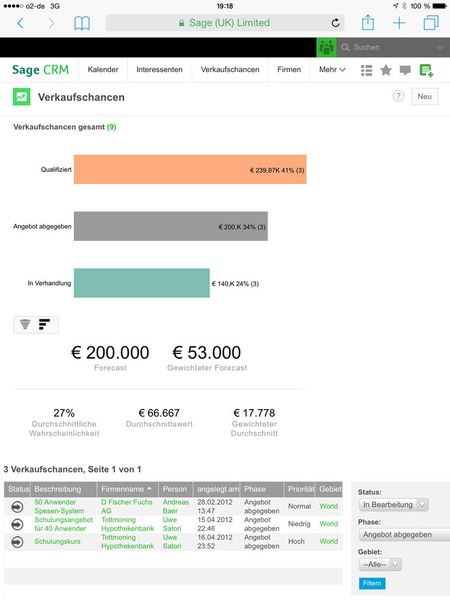Viewport: 450px width, 600px height.
Task: Click the status arrow for 50 Anwender row
Action: 17,507
